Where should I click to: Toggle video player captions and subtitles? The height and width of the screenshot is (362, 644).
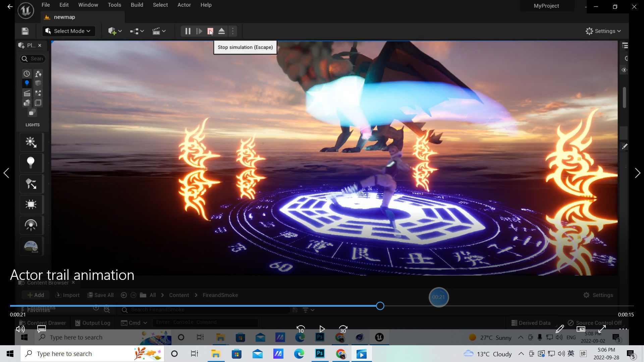tap(42, 329)
